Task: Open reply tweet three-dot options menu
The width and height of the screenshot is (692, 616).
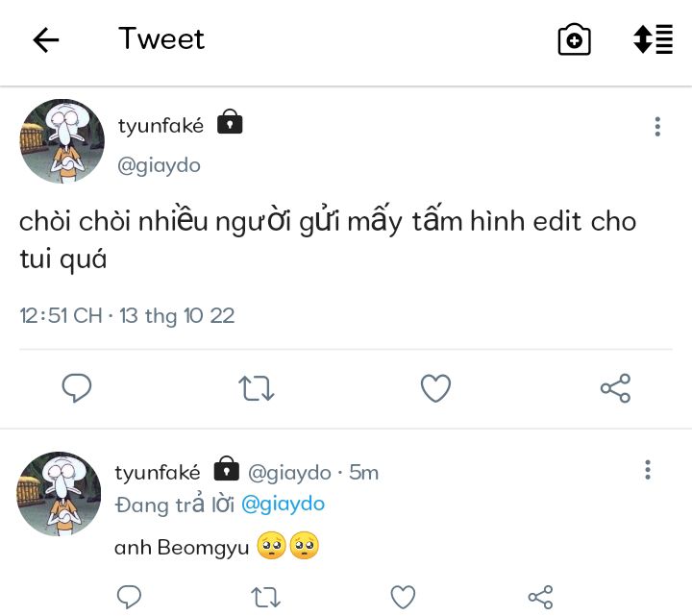Action: click(648, 470)
